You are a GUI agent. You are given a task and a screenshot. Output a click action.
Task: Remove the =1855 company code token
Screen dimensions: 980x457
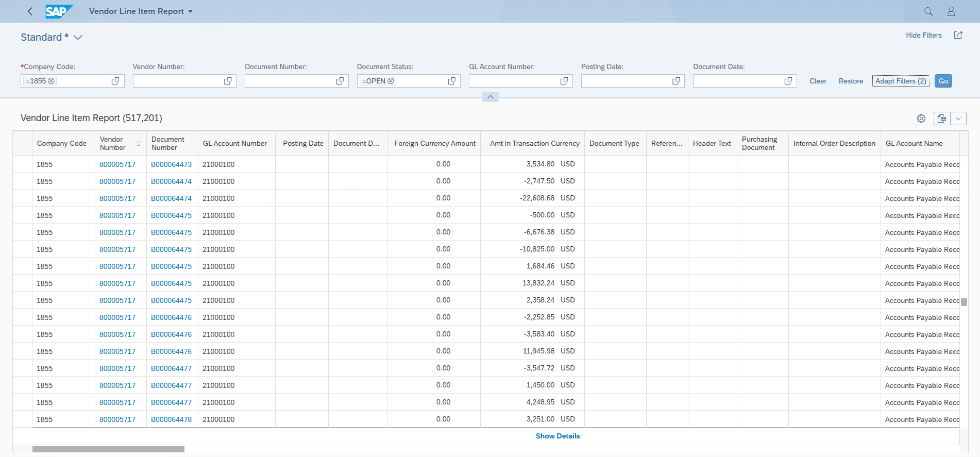pos(52,81)
